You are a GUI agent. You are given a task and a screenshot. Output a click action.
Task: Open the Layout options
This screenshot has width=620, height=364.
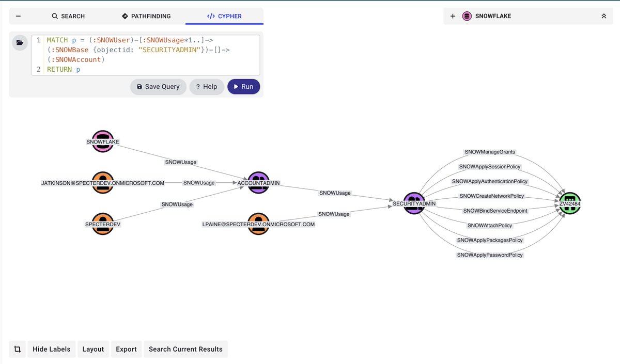93,349
